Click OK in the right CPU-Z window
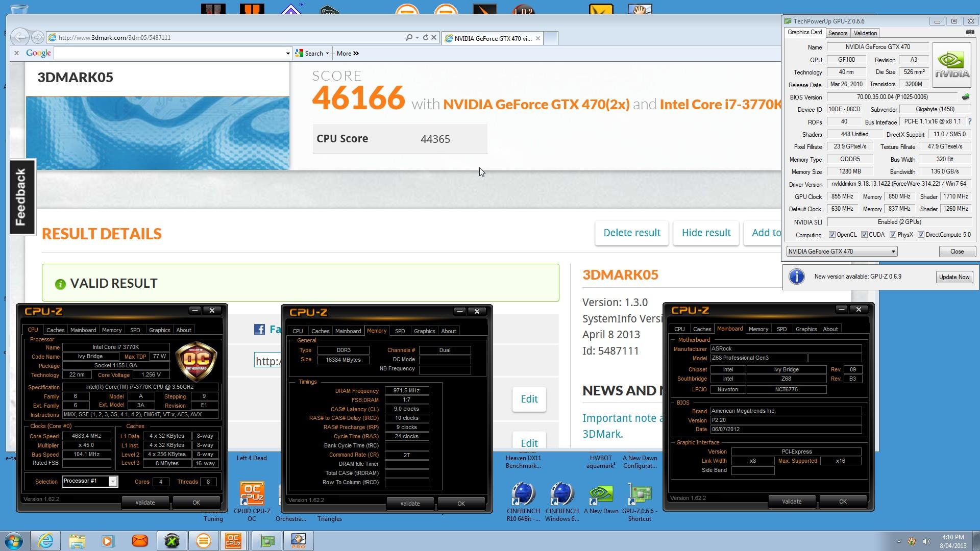The height and width of the screenshot is (551, 980). 843,502
